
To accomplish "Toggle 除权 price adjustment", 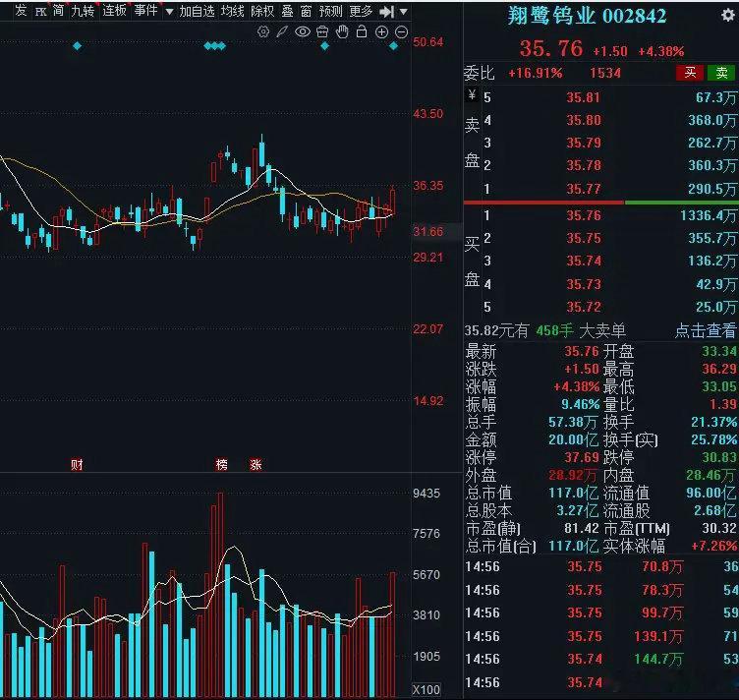I will coord(262,11).
